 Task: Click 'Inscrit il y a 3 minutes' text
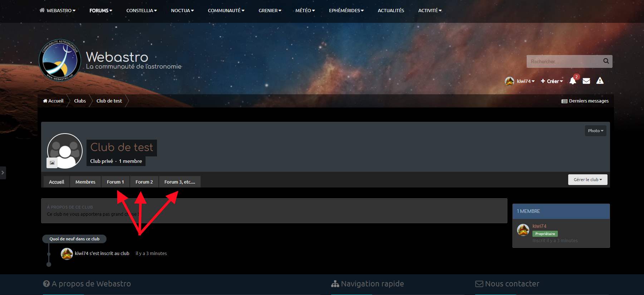pyautogui.click(x=555, y=241)
